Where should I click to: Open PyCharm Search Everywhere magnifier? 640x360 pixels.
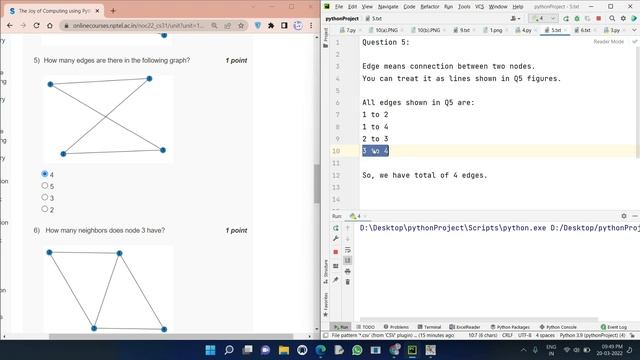(x=612, y=18)
